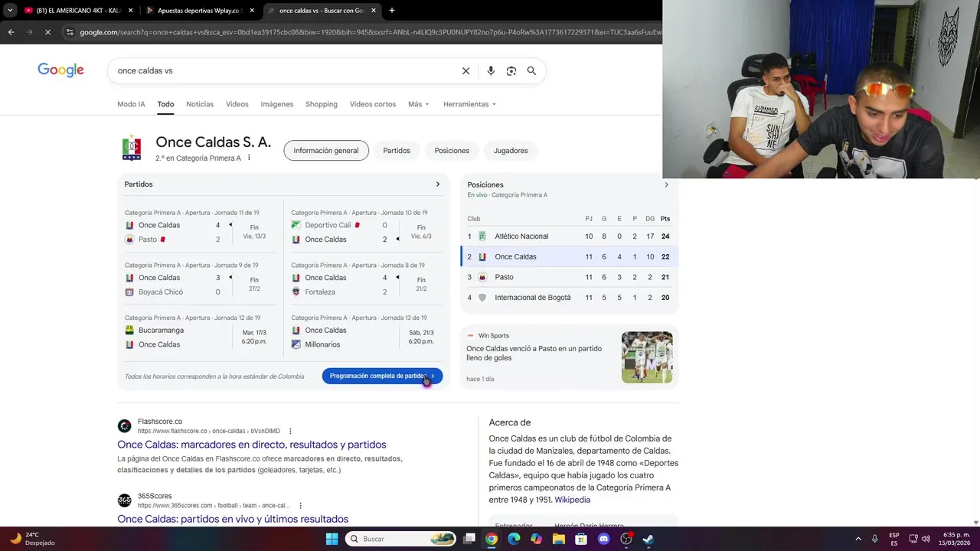
Task: Select the Noticias tab
Action: point(200,104)
